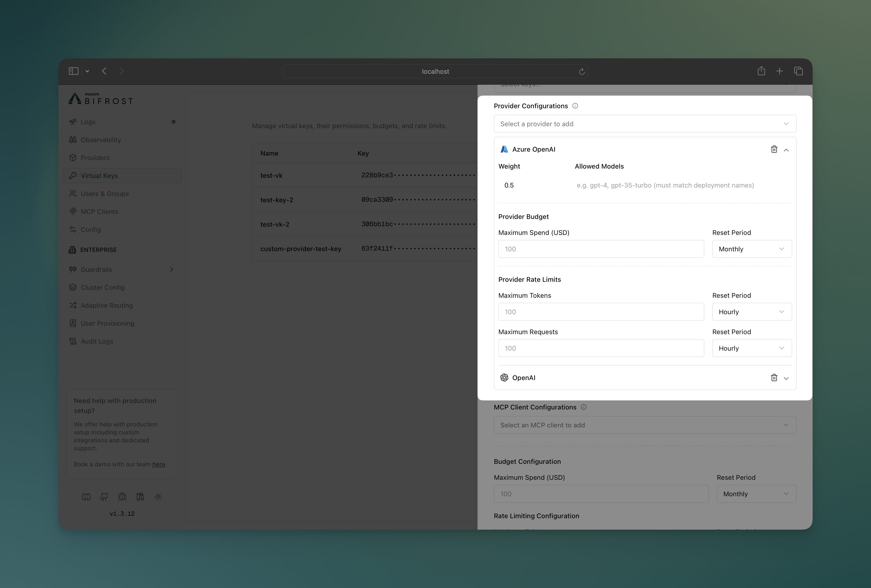
Task: Click the info icon beside MCP Client Configurations
Action: 584,407
